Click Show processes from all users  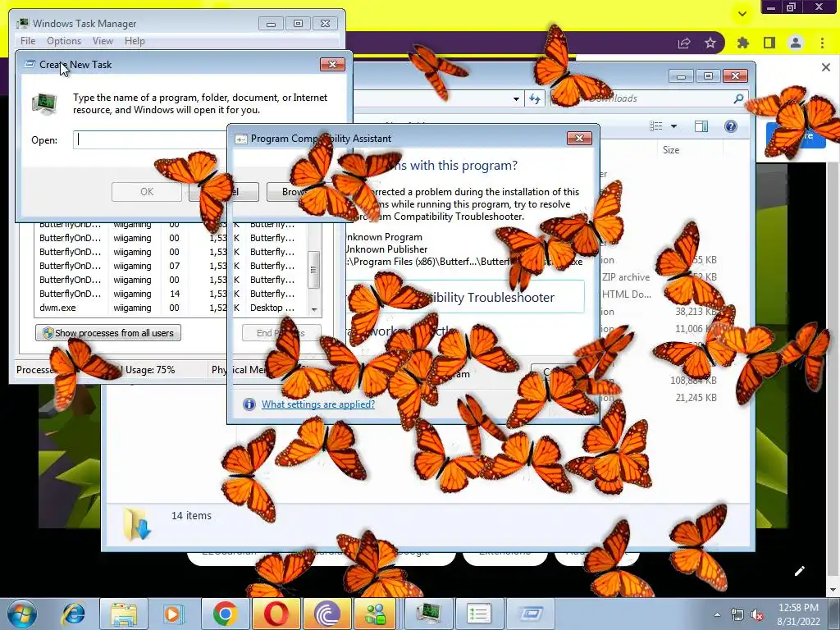pyautogui.click(x=108, y=333)
